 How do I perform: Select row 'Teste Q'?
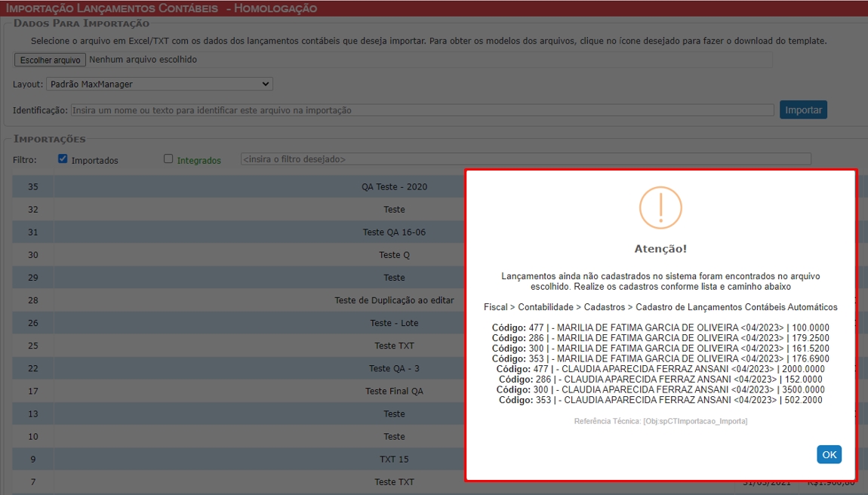click(x=394, y=255)
